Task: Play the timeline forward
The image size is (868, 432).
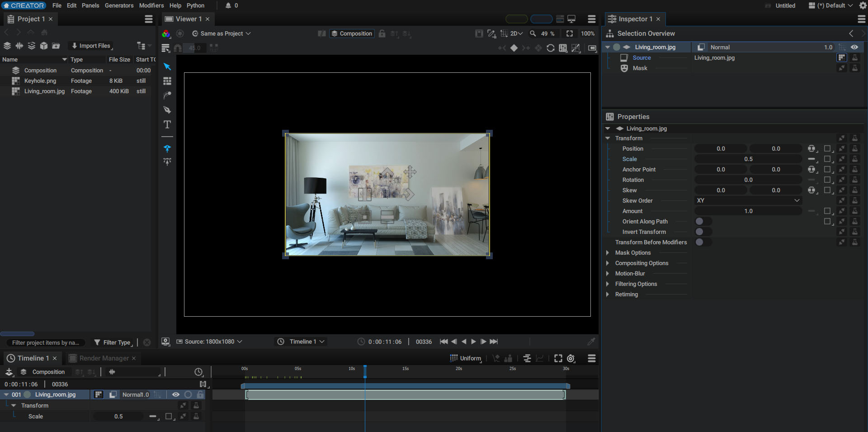Action: [474, 342]
